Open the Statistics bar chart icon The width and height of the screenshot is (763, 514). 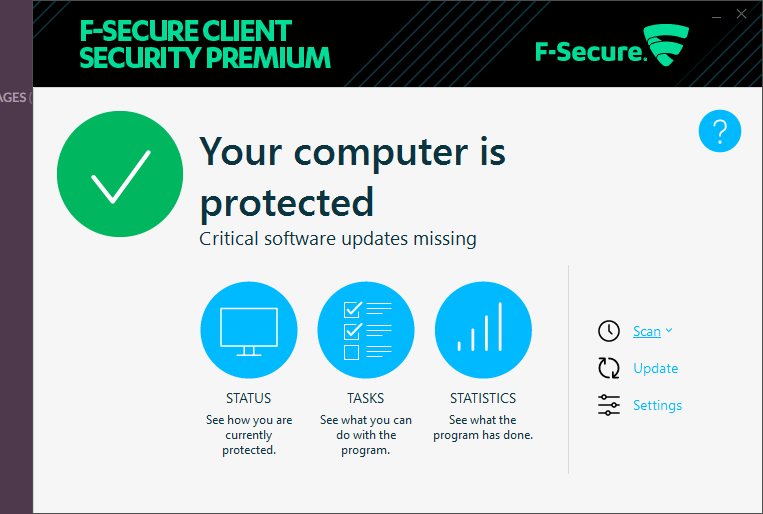[x=483, y=330]
